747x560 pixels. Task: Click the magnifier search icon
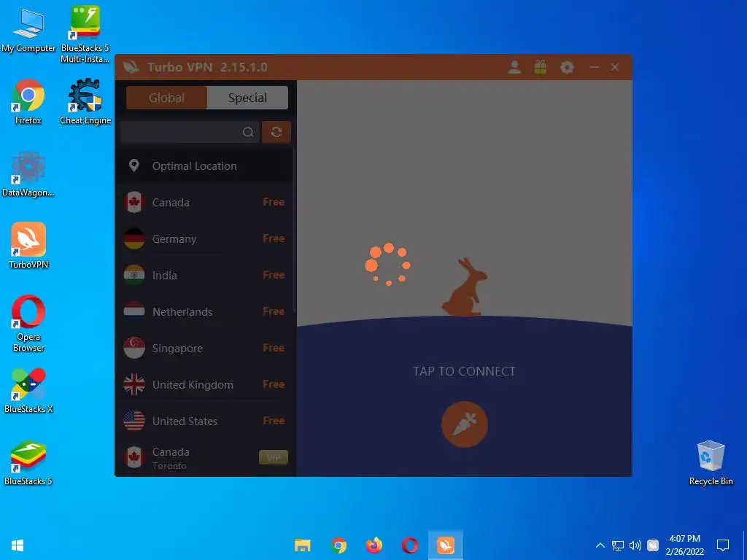coord(248,132)
